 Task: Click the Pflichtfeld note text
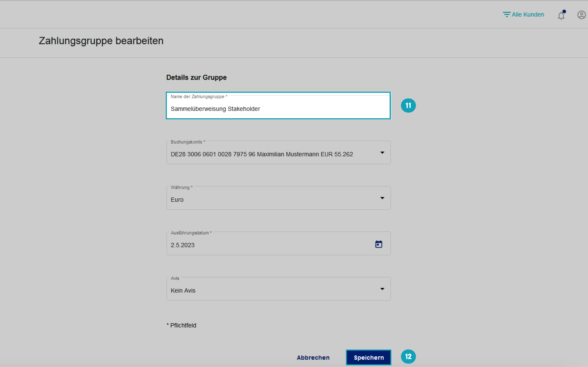coord(181,325)
